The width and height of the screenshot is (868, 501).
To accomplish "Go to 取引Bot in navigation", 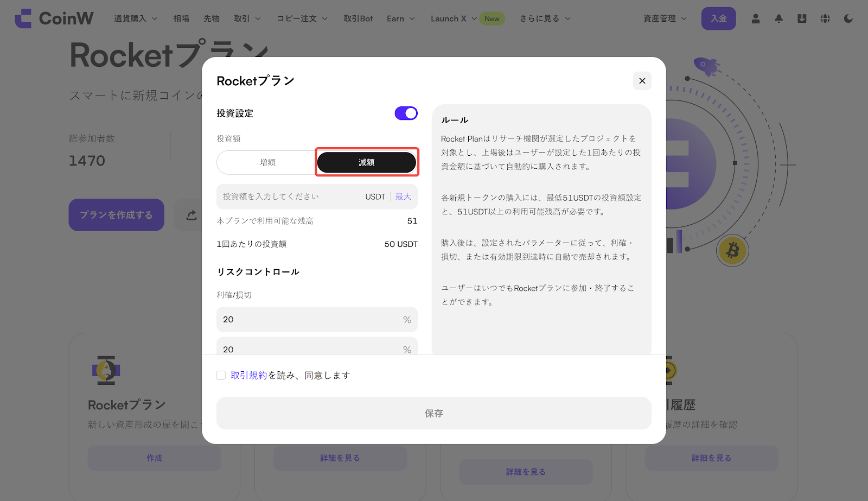I will (x=358, y=18).
